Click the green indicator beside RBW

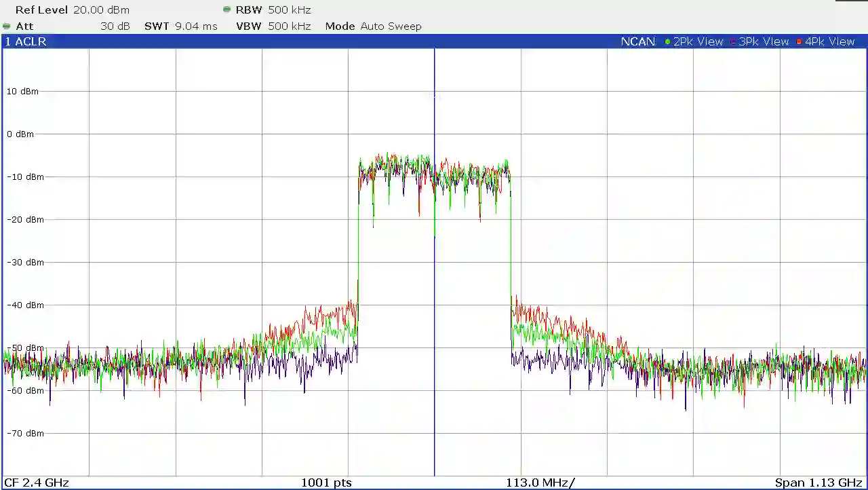(226, 10)
